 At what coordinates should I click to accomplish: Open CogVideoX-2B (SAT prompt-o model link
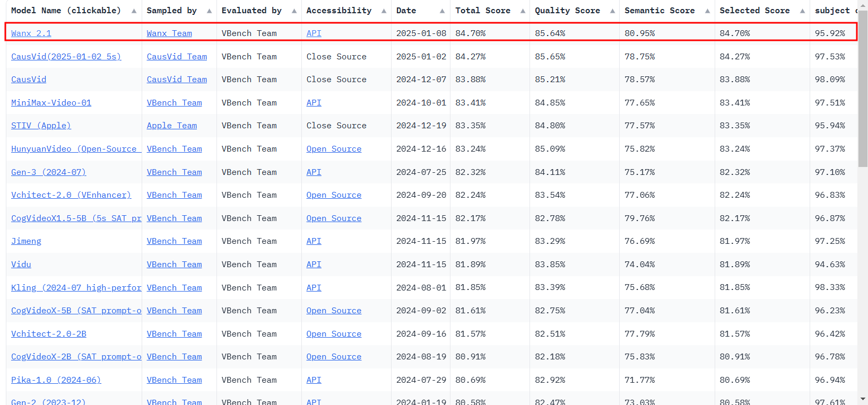[76, 357]
